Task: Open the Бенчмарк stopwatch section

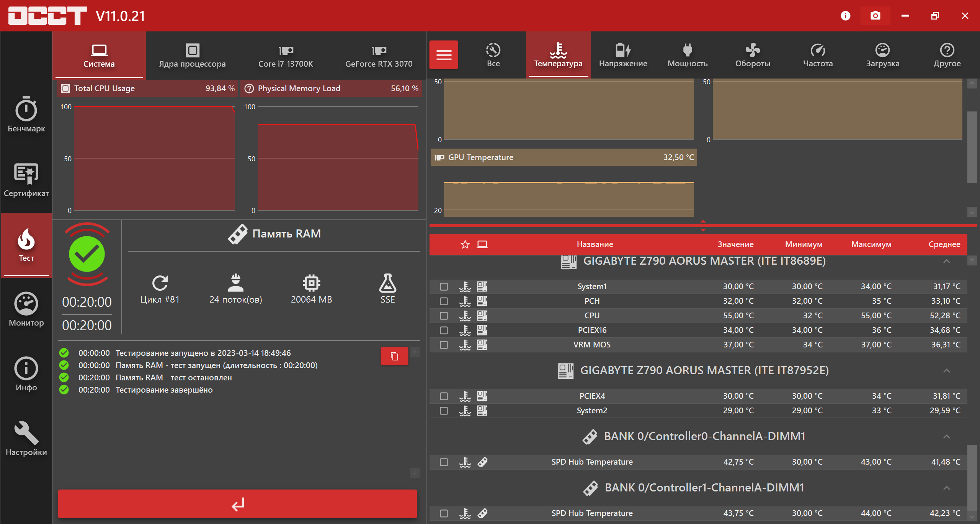Action: pyautogui.click(x=26, y=115)
